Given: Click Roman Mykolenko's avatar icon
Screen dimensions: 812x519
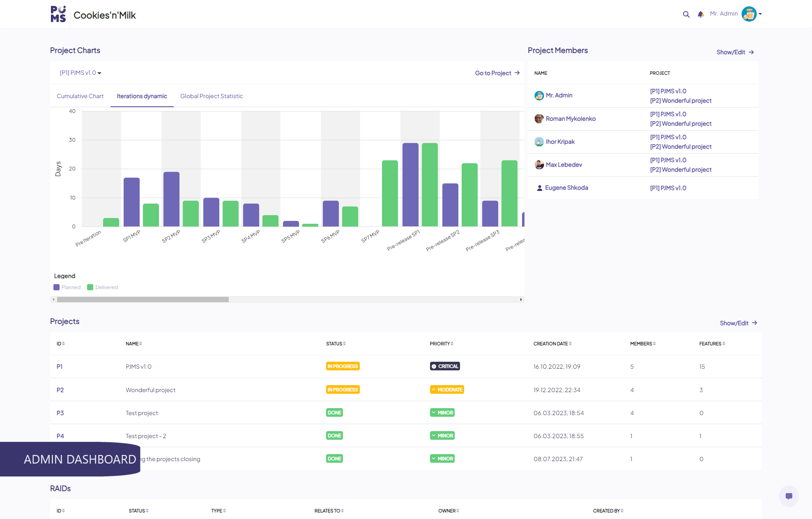Looking at the screenshot, I should pos(539,119).
